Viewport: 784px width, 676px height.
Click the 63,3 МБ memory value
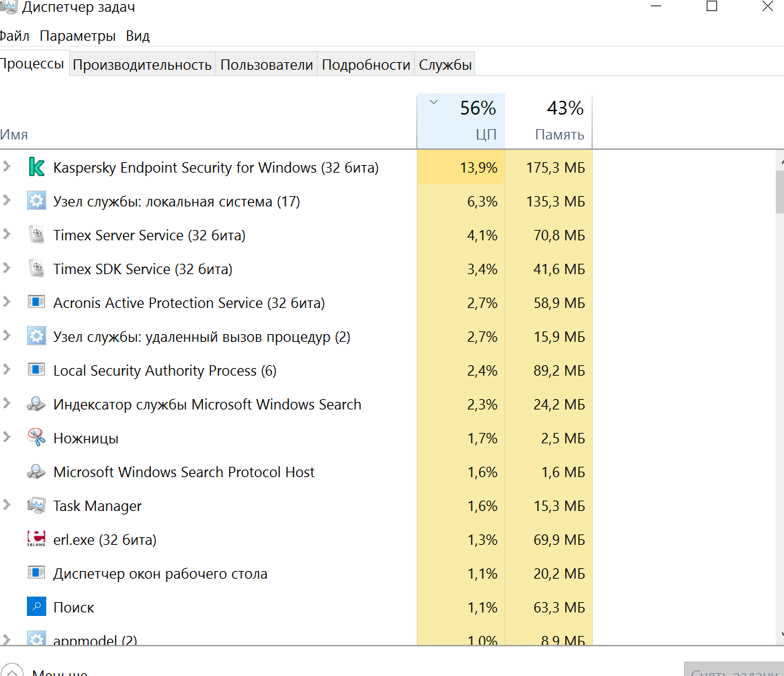point(559,608)
